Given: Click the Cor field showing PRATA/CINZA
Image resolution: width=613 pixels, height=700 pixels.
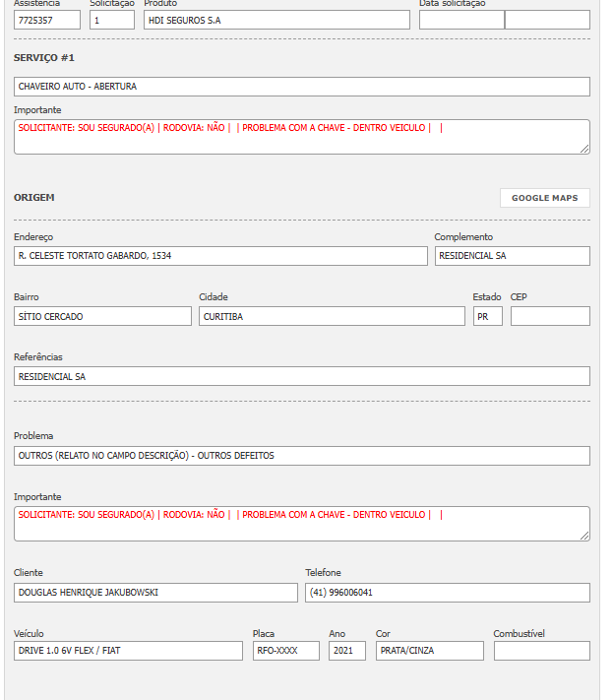Looking at the screenshot, I should coord(429,651).
